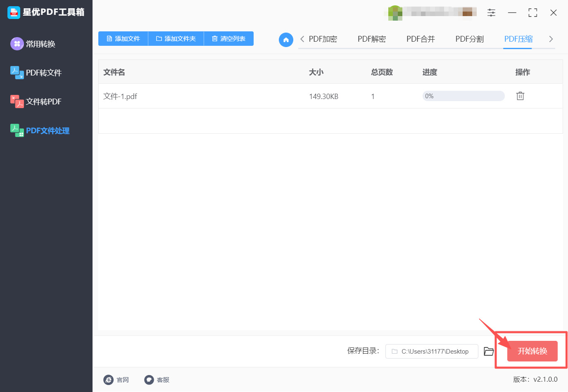Open 客服 customer service chat
568x392 pixels.
pyautogui.click(x=157, y=380)
